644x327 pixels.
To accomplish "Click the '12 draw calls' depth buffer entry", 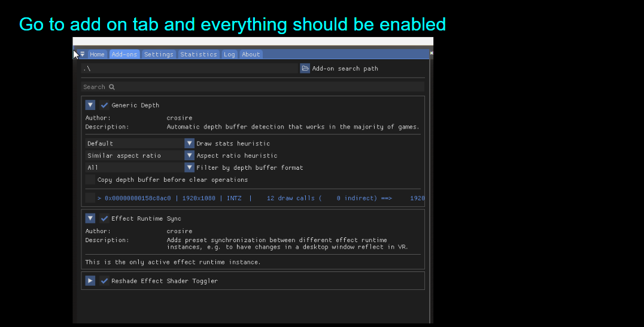I will 261,198.
